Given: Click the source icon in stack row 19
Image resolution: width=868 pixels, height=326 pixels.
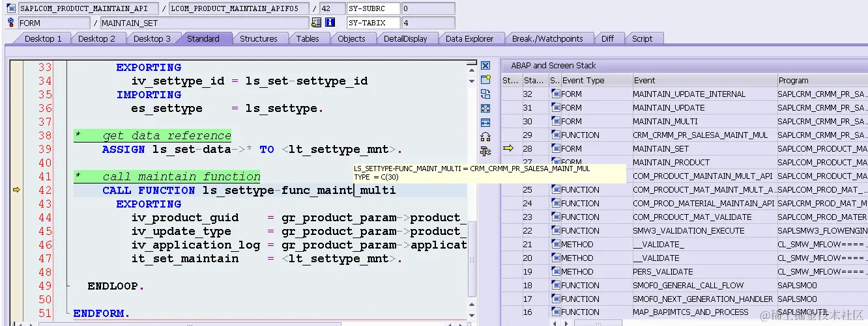Looking at the screenshot, I should [555, 272].
